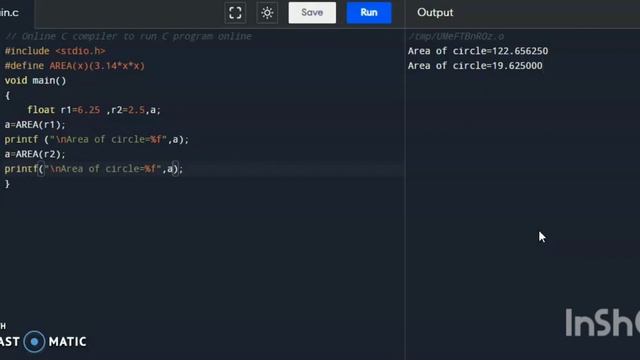Toggle light theme sun icon

(267, 13)
